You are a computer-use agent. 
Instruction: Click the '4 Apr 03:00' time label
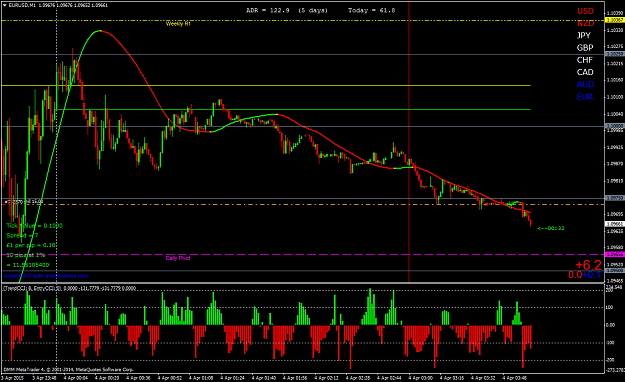(421, 378)
